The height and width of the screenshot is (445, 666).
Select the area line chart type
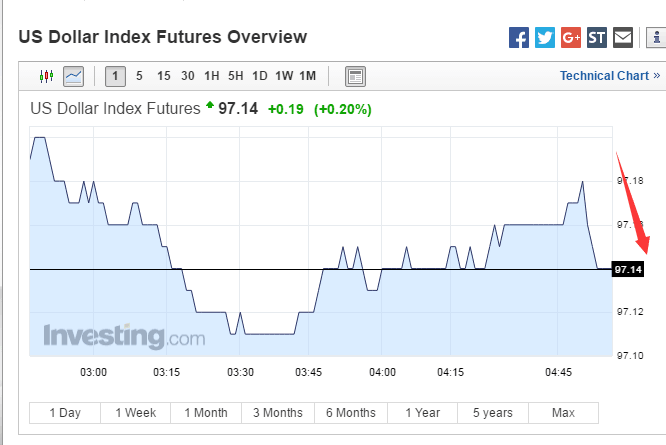tap(73, 76)
